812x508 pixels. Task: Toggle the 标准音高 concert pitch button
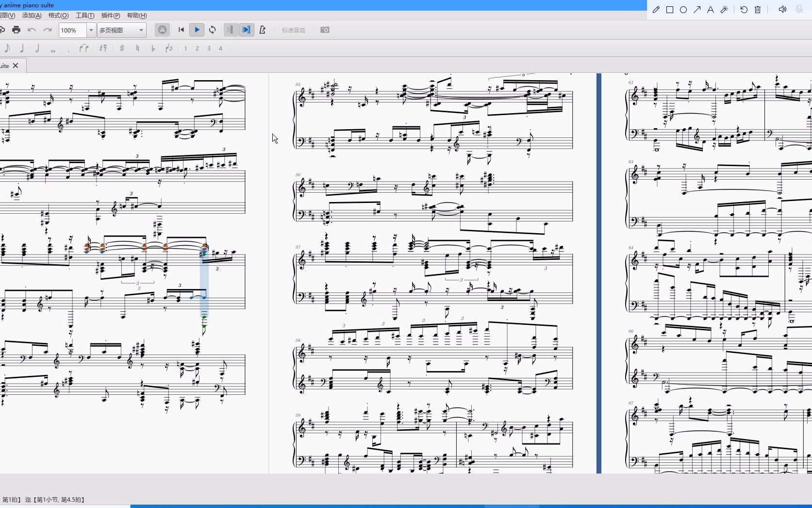point(294,30)
